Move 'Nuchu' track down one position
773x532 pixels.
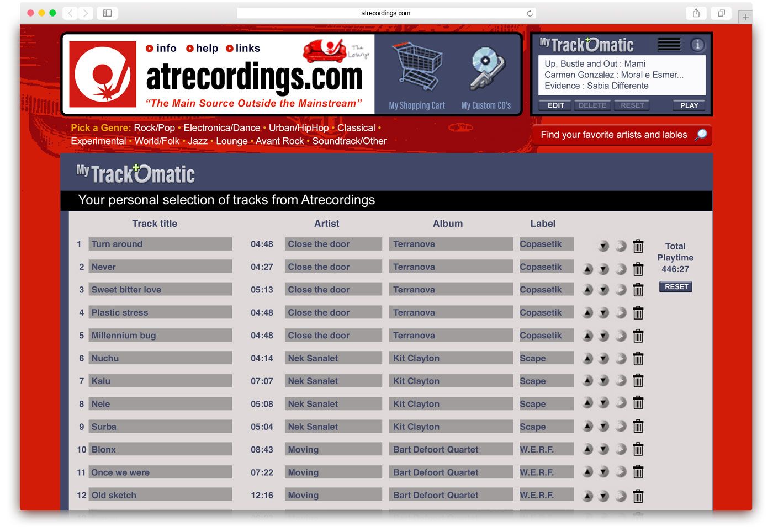coord(604,359)
